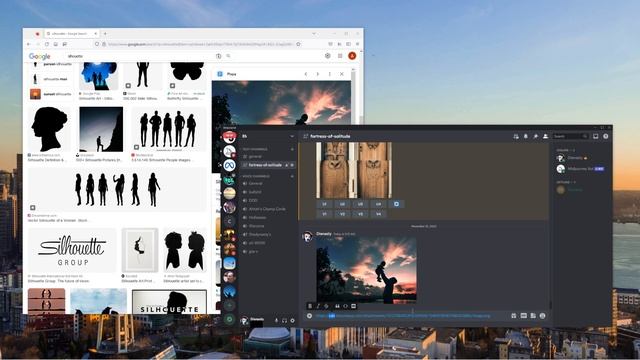This screenshot has height=360, width=640.
Task: Apply strikethrough from Discord formatting popup
Action: coord(326,306)
